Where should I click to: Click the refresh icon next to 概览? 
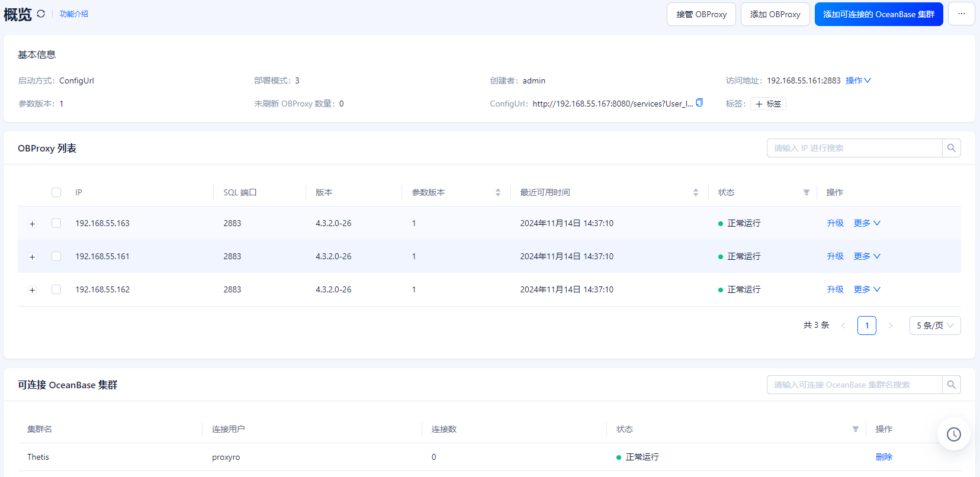coord(41,14)
